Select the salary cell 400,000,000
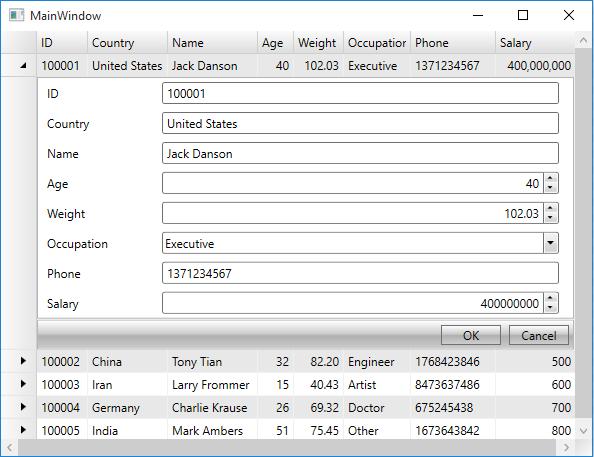Screen dimensions: 594x457 (535, 66)
